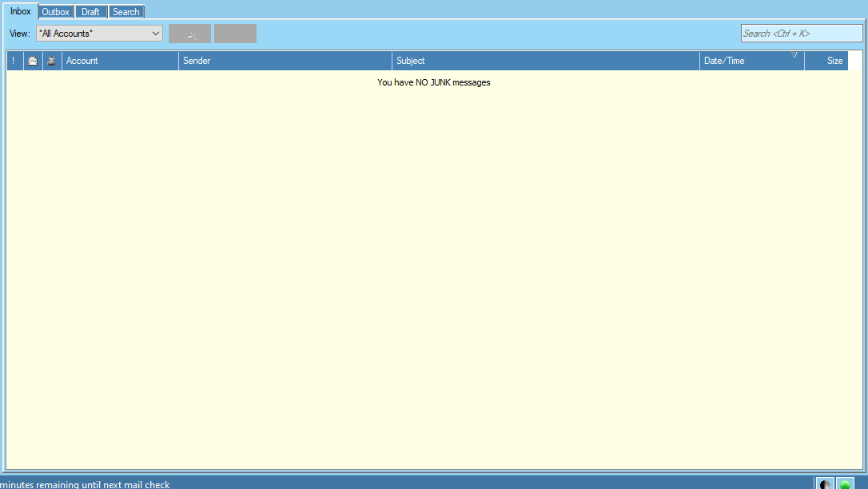Screen dimensions: 868x489
Task: Sort by the read-status envelope column
Action: (x=34, y=61)
